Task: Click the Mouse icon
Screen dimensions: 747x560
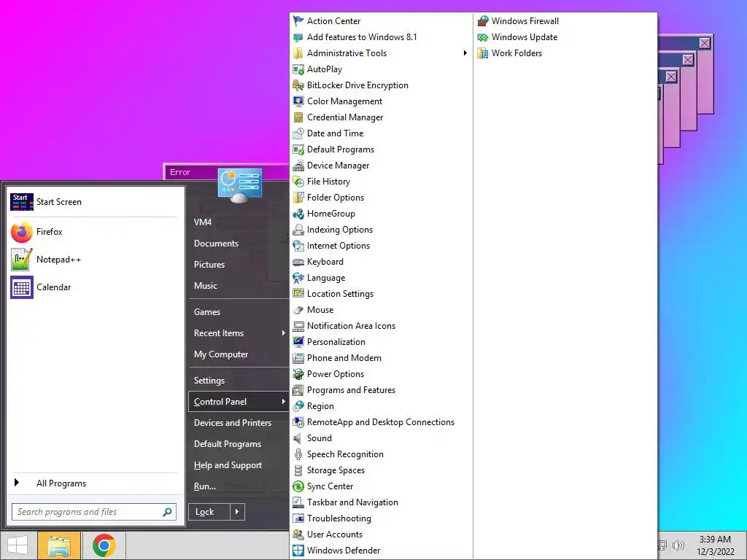Action: pyautogui.click(x=298, y=310)
